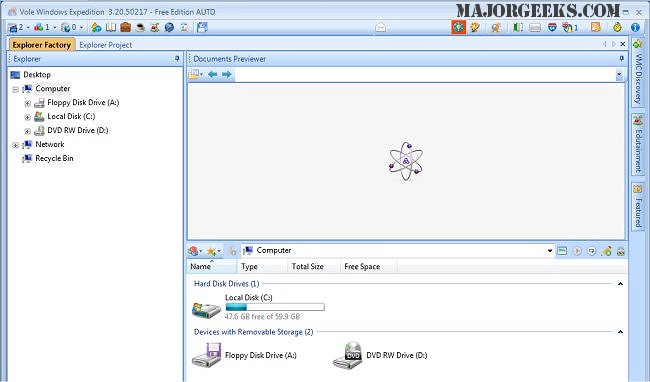The height and width of the screenshot is (382, 650).
Task: Open the WMC Discovery side tab
Action: [x=638, y=72]
